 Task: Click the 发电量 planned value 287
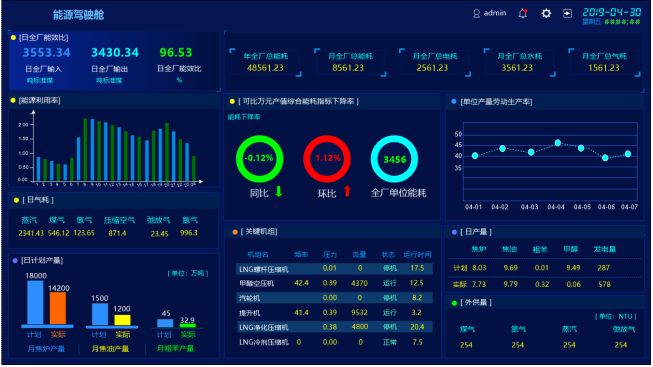603,268
